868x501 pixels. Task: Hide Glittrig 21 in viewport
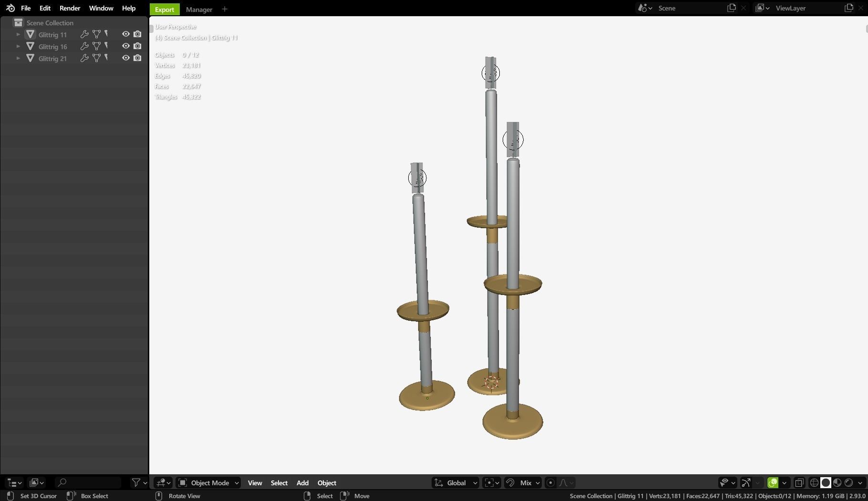coord(126,58)
